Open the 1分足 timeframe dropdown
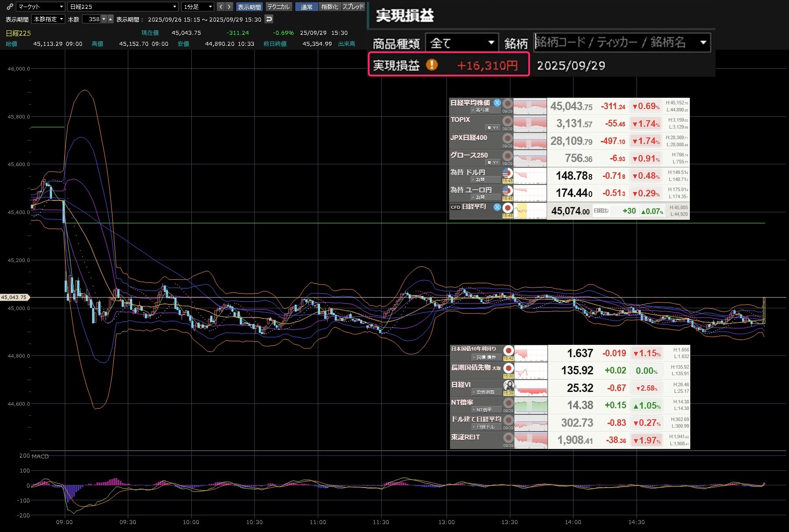The width and height of the screenshot is (789, 532). point(198,7)
